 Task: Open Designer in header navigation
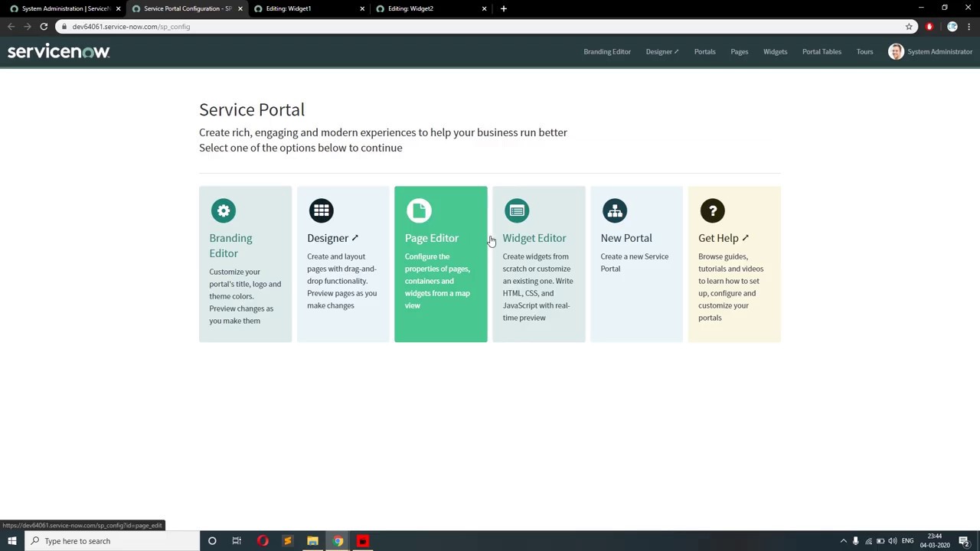[x=662, y=51]
